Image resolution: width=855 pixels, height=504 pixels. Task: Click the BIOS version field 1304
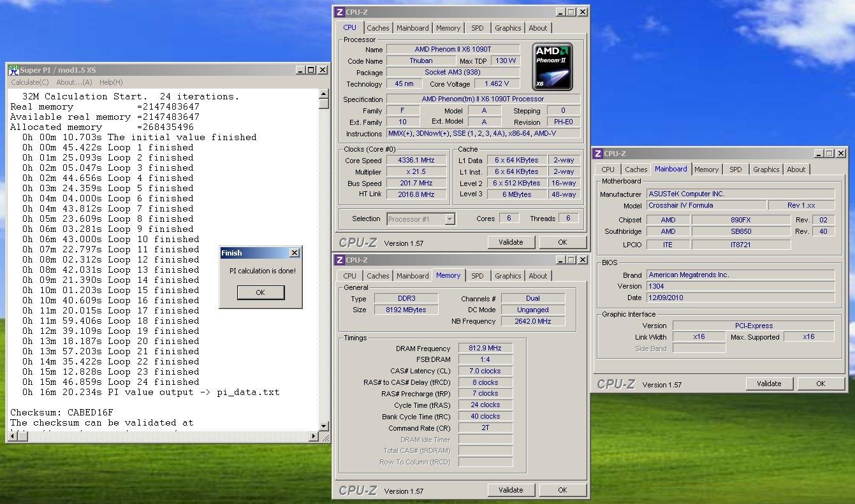pyautogui.click(x=740, y=286)
